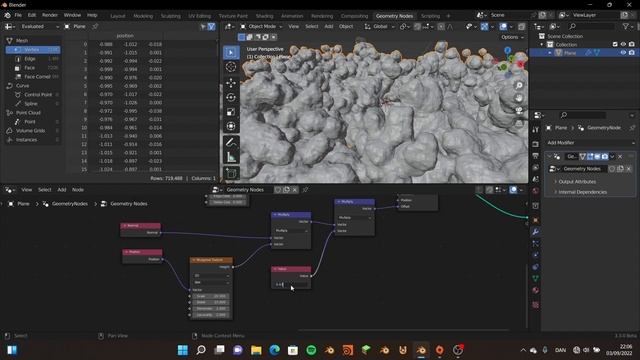Toggle Collection exclude checkbox in outliner
640x360 pixels.
coord(615,44)
